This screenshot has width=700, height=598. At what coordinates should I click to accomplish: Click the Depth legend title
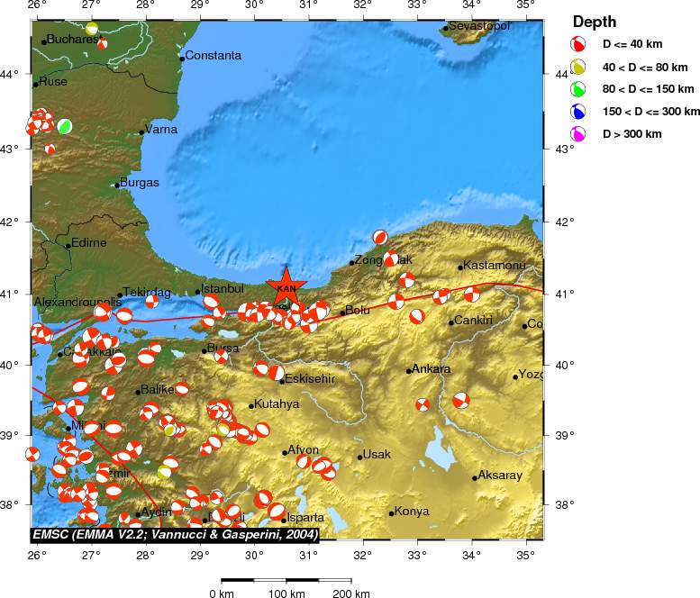point(595,22)
